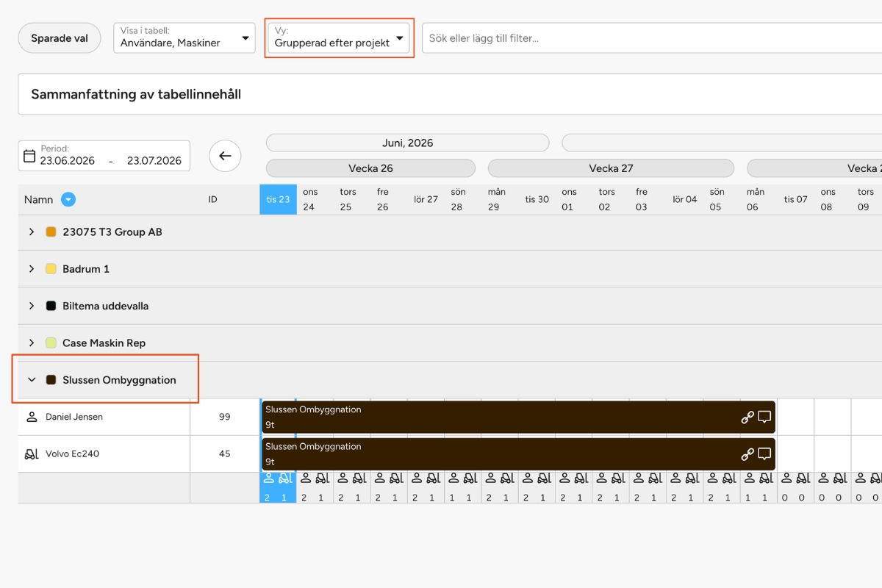882x588 pixels.
Task: Click the orange 23075 T3 Group color swatch
Action: [x=51, y=232]
